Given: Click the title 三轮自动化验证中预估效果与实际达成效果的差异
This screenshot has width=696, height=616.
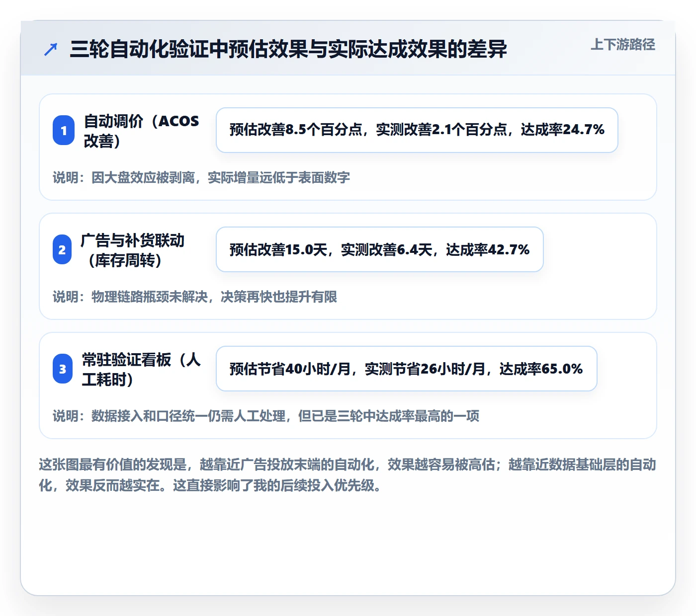Looking at the screenshot, I should (x=288, y=49).
